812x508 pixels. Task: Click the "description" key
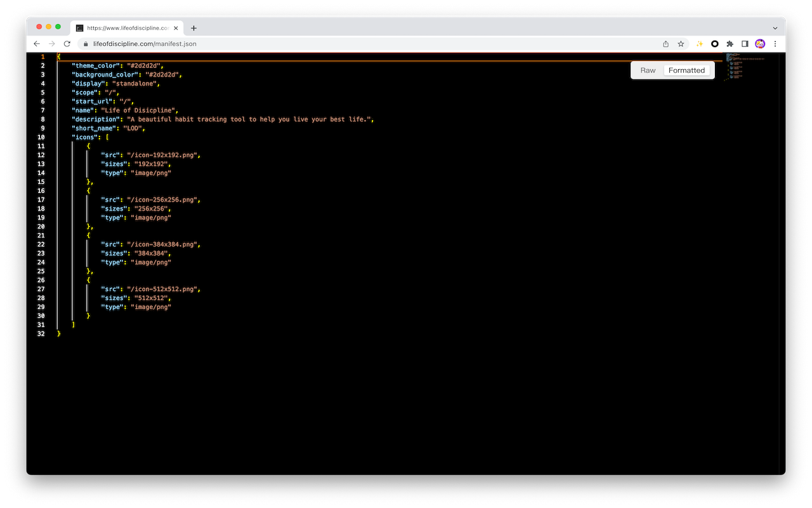[x=96, y=119]
